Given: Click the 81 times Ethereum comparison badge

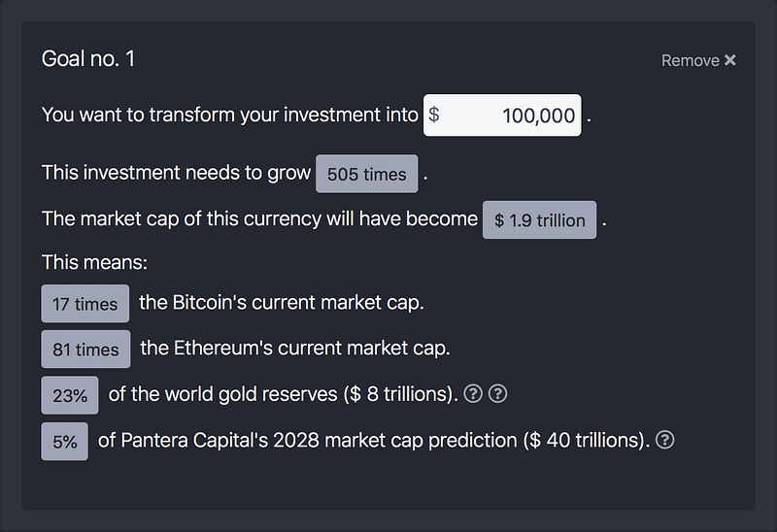Looking at the screenshot, I should 85,349.
